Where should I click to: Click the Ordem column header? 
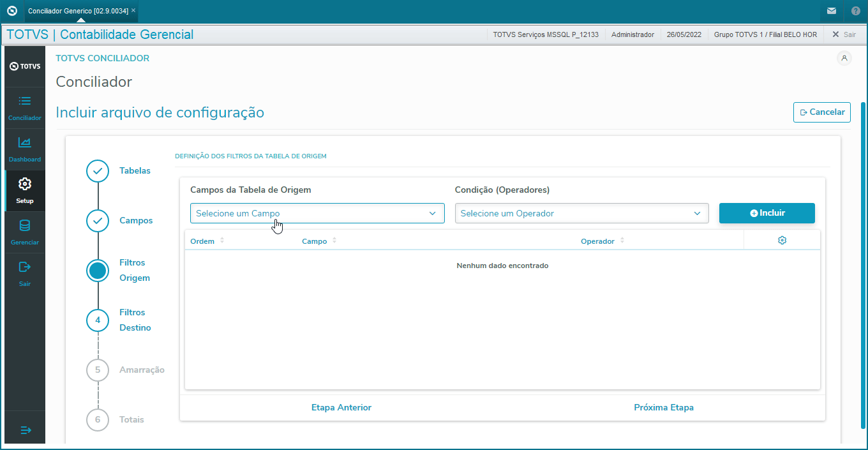coord(202,241)
